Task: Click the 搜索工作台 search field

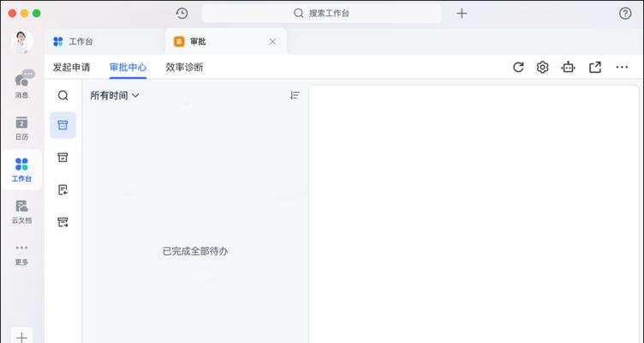Action: click(322, 13)
